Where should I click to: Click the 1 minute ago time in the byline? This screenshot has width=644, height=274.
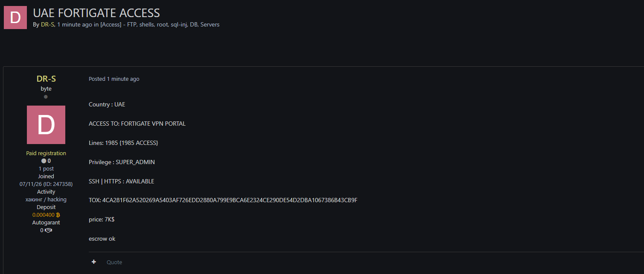tap(75, 25)
